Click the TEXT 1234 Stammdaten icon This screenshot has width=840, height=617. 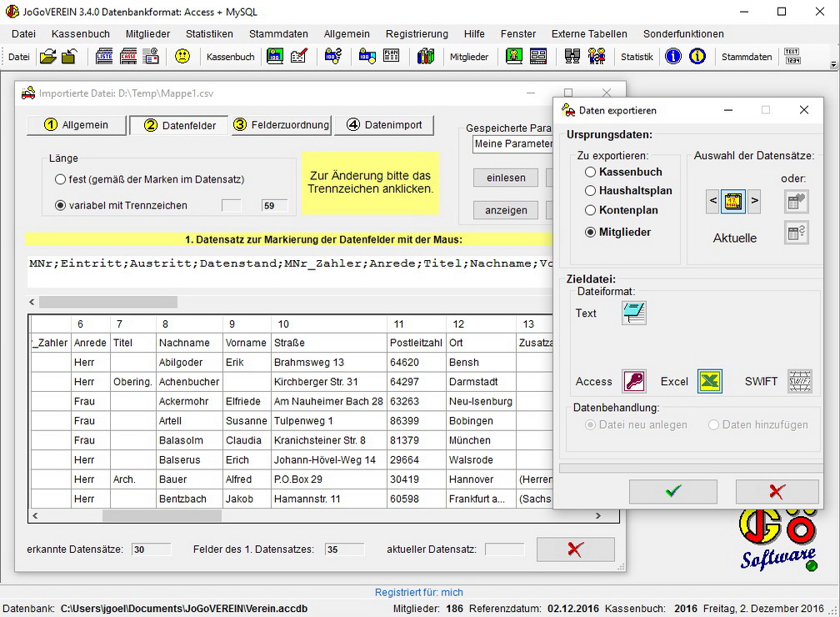click(x=792, y=57)
